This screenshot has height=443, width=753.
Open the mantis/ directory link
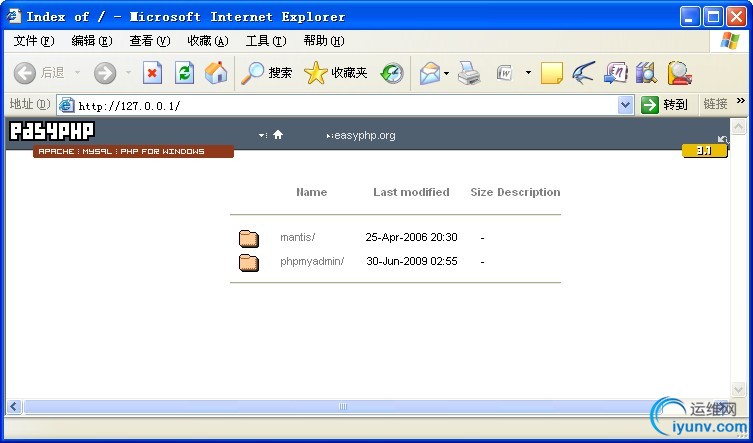298,237
